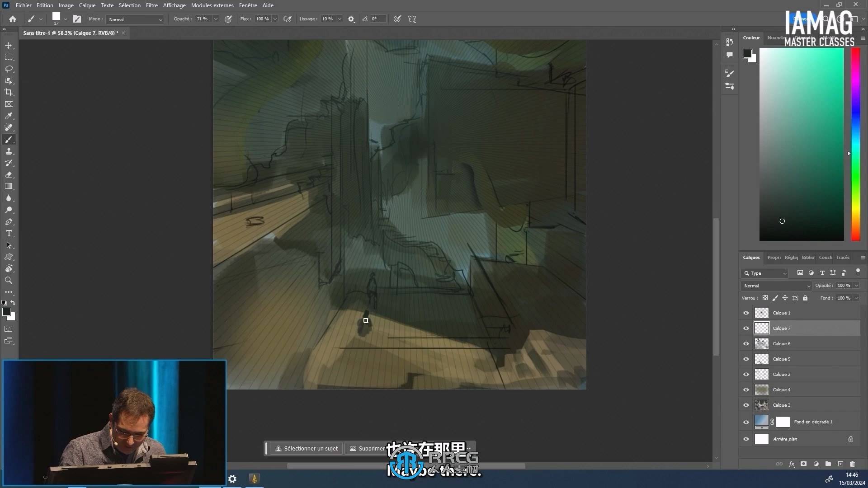Image resolution: width=868 pixels, height=488 pixels.
Task: Hide the Calque 1 layer
Action: [x=746, y=313]
